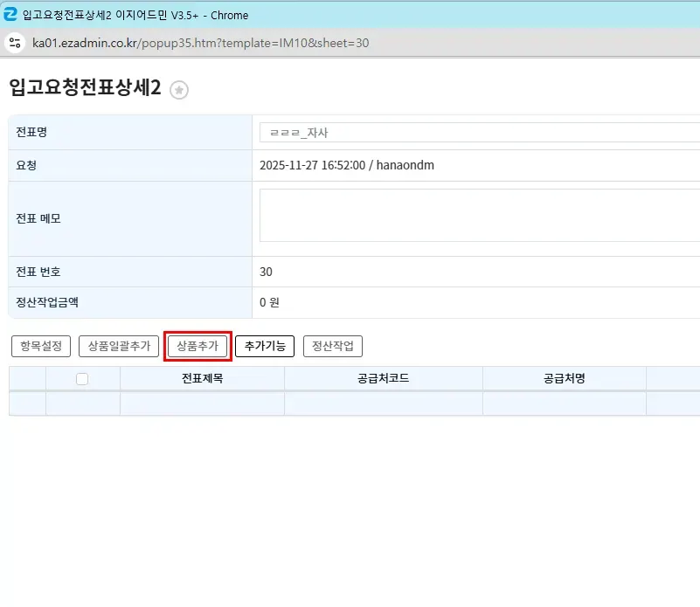Image resolution: width=700 pixels, height=607 pixels.
Task: Click the 정산작업금액 row label
Action: tap(47, 302)
